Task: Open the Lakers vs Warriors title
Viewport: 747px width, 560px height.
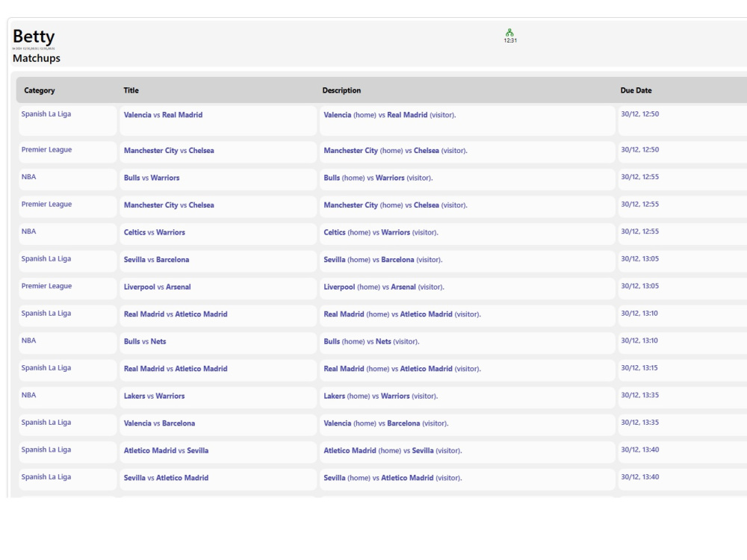Action: pos(155,396)
